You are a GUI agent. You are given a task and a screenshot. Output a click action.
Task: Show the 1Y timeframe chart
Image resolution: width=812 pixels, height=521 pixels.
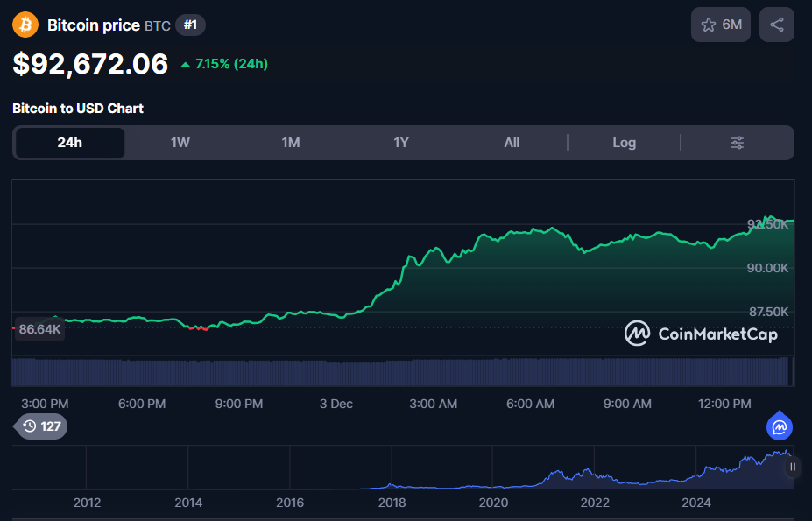tap(401, 143)
